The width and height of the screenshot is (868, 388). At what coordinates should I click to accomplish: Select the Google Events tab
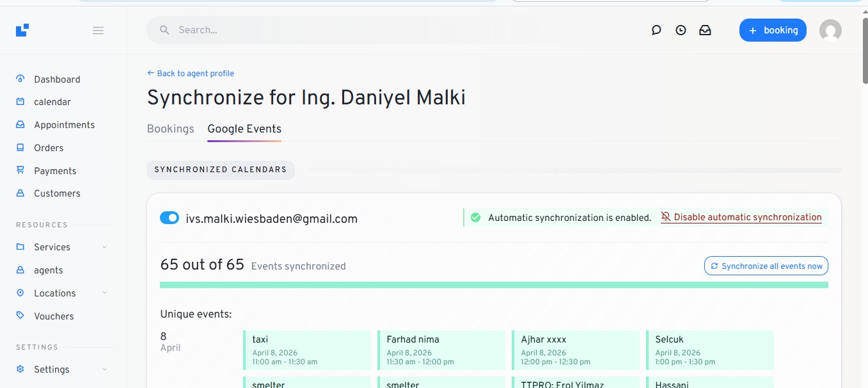244,129
